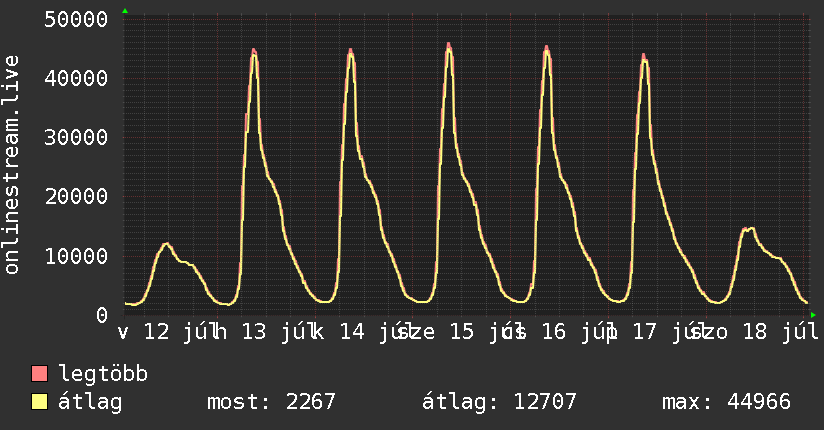Click the green arrow atop the y-axis
The height and width of the screenshot is (430, 824).
125,11
